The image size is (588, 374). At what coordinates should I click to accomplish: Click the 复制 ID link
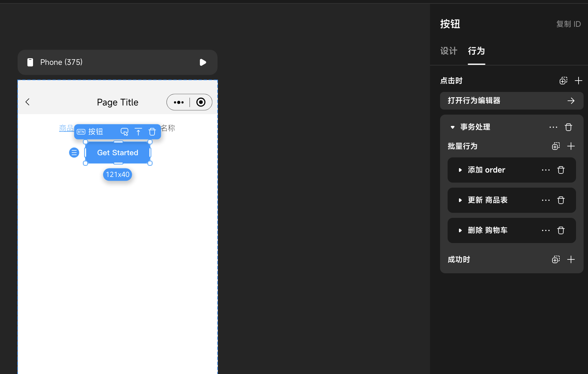point(568,24)
